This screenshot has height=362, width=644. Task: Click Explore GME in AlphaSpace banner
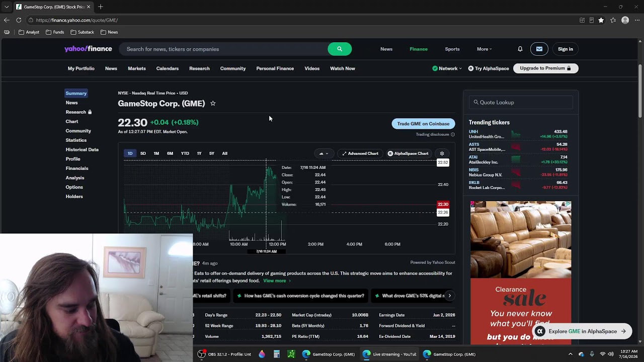coord(582,331)
